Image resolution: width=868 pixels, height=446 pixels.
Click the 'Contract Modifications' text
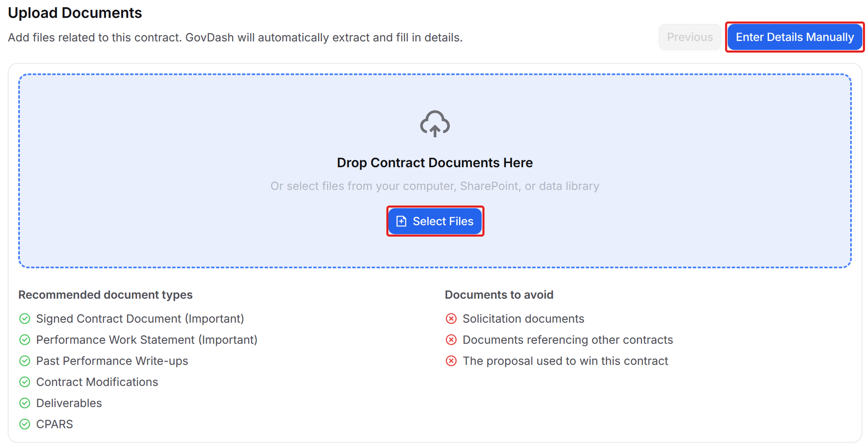tap(97, 382)
